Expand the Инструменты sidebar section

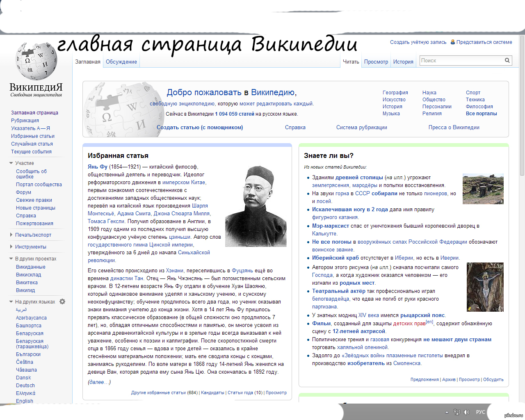click(x=11, y=247)
